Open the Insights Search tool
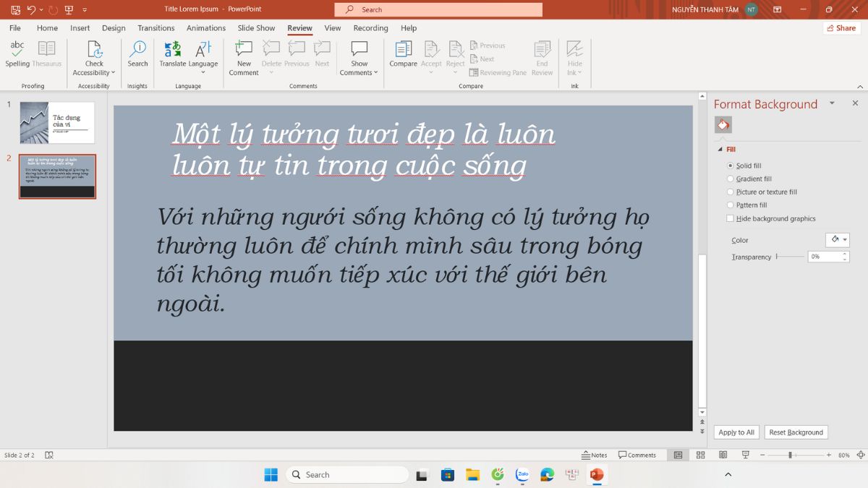868x488 pixels. point(137,54)
